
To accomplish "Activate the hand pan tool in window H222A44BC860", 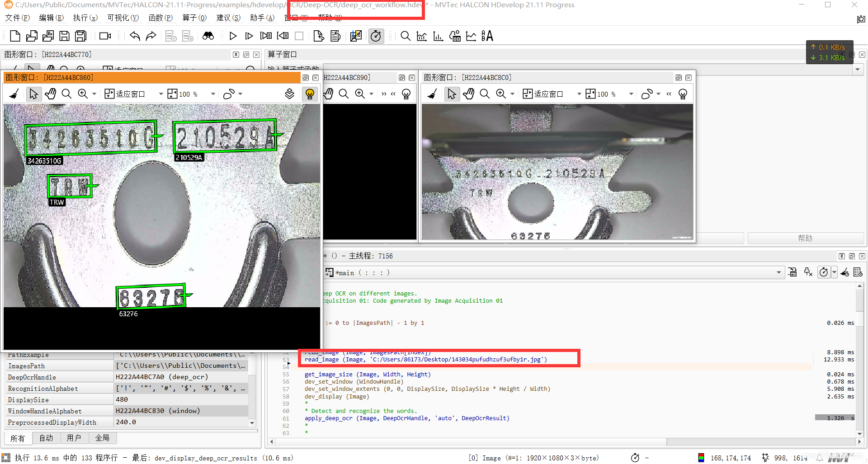I will point(50,94).
